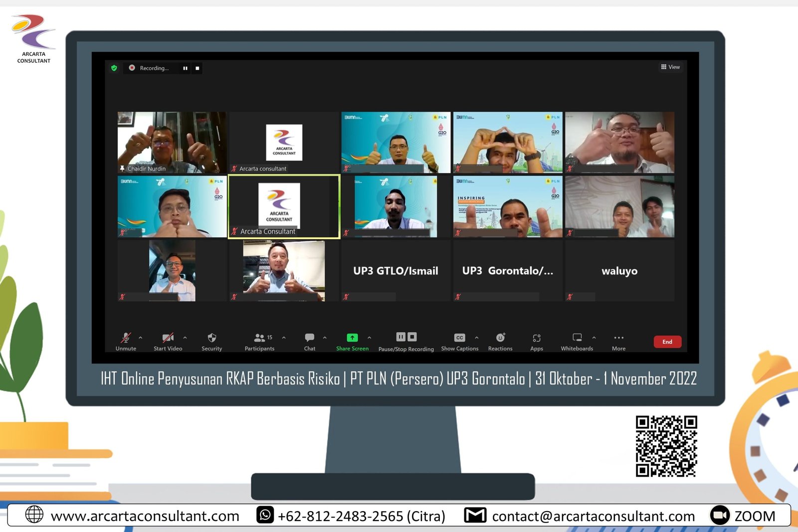798x532 pixels.
Task: Click the green encryption shield icon
Action: (114, 68)
